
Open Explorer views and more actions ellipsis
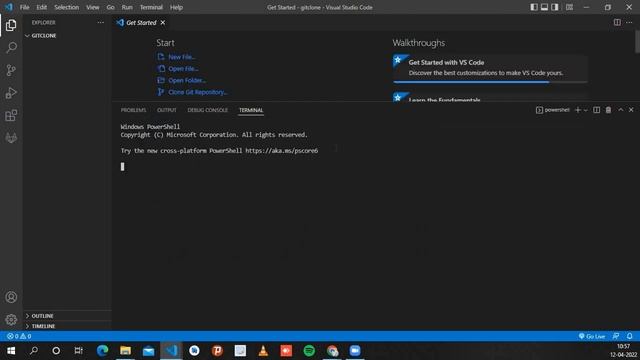pyautogui.click(x=100, y=22)
